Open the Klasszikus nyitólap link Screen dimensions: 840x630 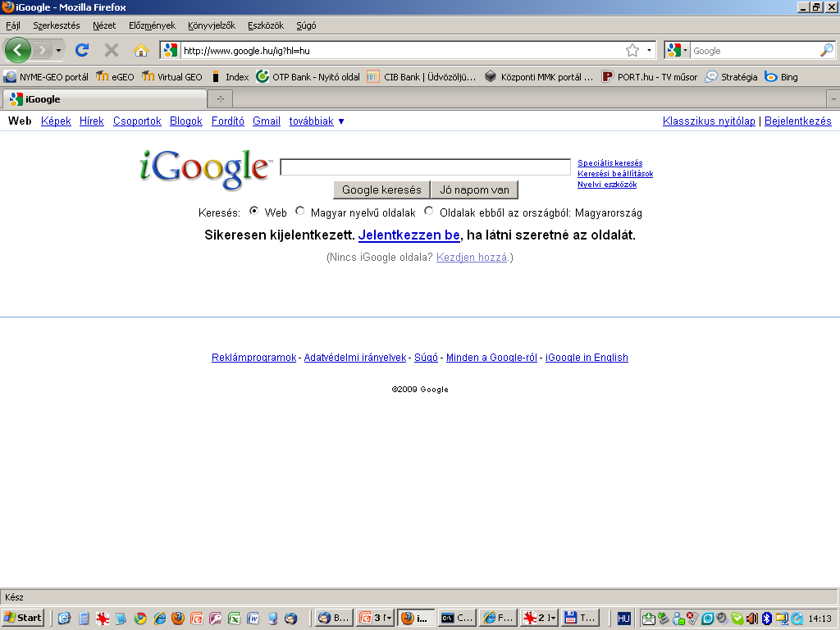pos(710,121)
